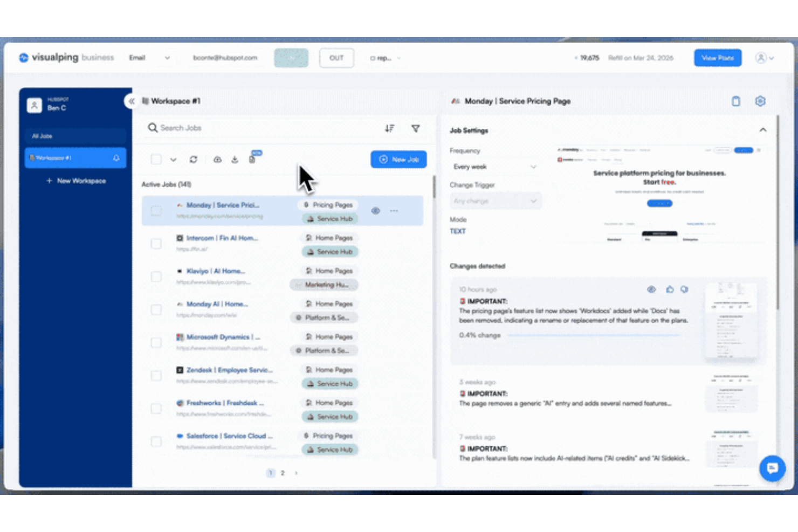The image size is (798, 532).
Task: Click the cloud upload icon
Action: (x=217, y=159)
